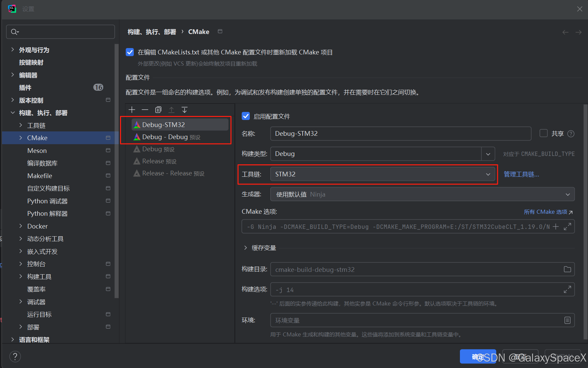Screen dimensions: 588x368
Task: Close the settings dialog
Action: click(580, 9)
